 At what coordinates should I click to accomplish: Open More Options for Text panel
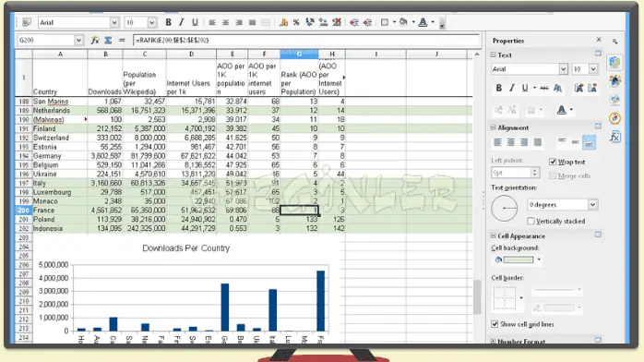pyautogui.click(x=598, y=54)
